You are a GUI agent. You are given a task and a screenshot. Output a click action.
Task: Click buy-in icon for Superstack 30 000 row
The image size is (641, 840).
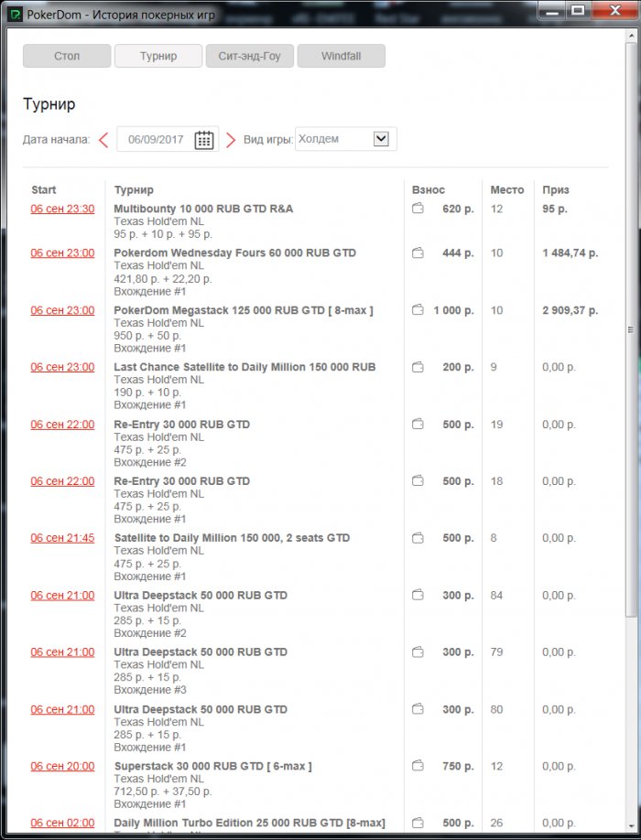(418, 766)
